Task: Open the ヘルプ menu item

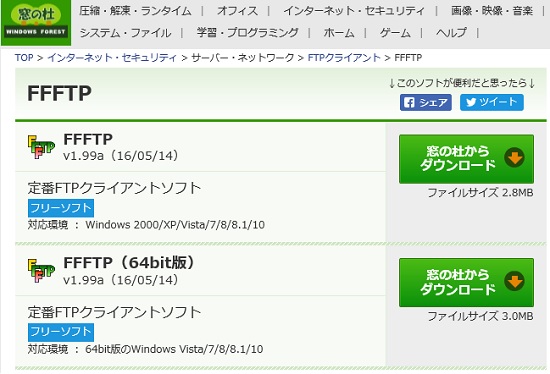Action: tap(451, 33)
